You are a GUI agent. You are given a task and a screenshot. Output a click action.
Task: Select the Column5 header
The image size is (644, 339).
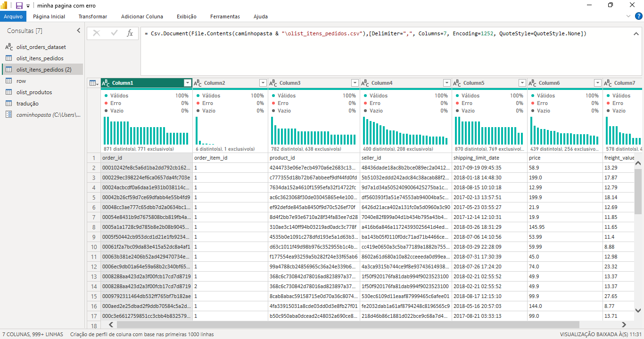pos(490,83)
